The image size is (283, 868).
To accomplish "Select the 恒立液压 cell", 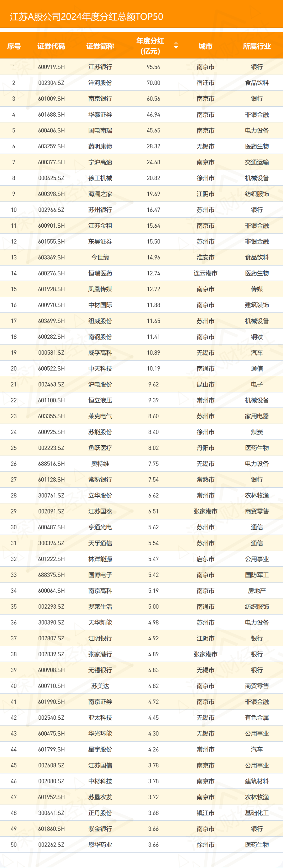I will point(100,400).
